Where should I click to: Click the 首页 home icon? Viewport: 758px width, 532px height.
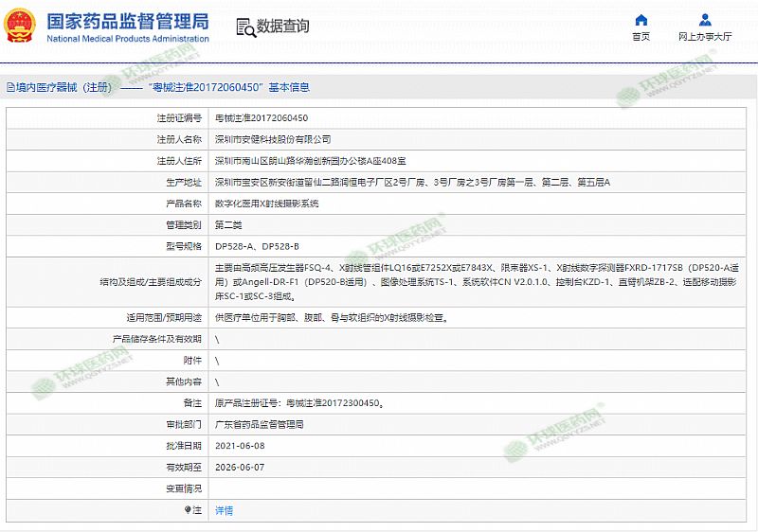point(641,20)
